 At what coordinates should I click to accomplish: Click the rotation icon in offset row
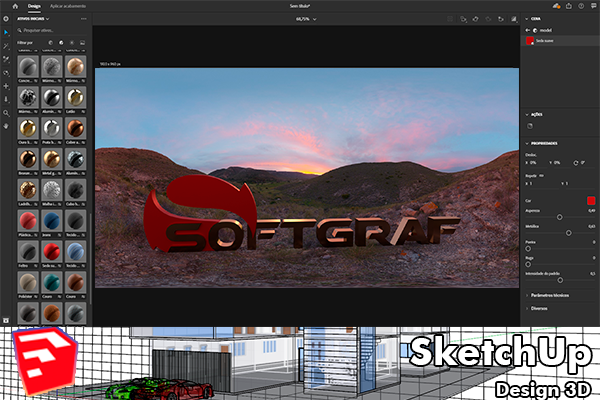click(575, 163)
